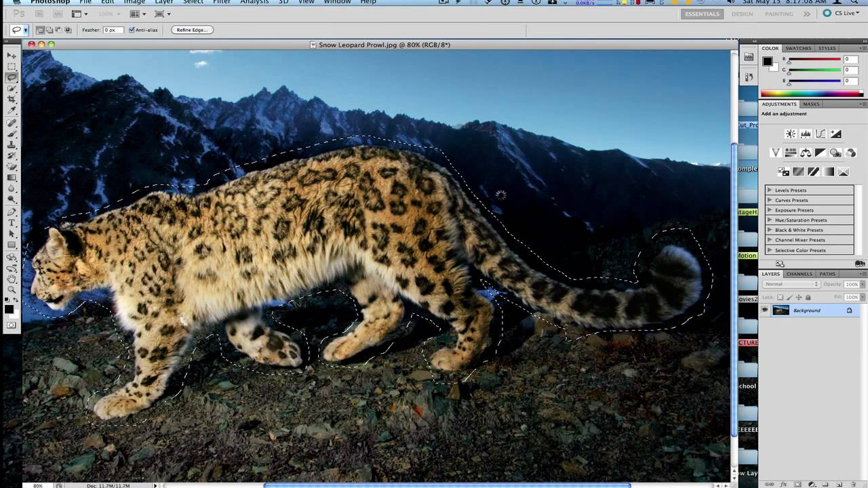Select the Zoom tool
The image size is (868, 488).
coord(12,289)
